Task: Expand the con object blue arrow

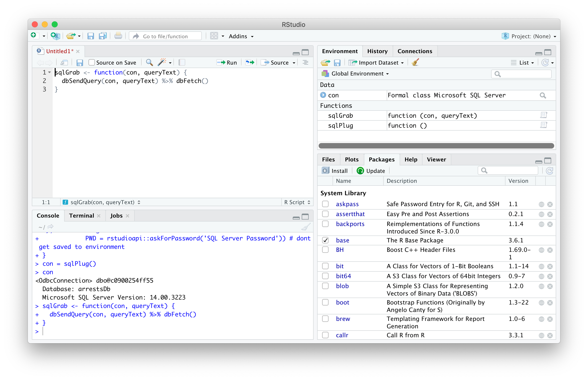Action: point(323,95)
